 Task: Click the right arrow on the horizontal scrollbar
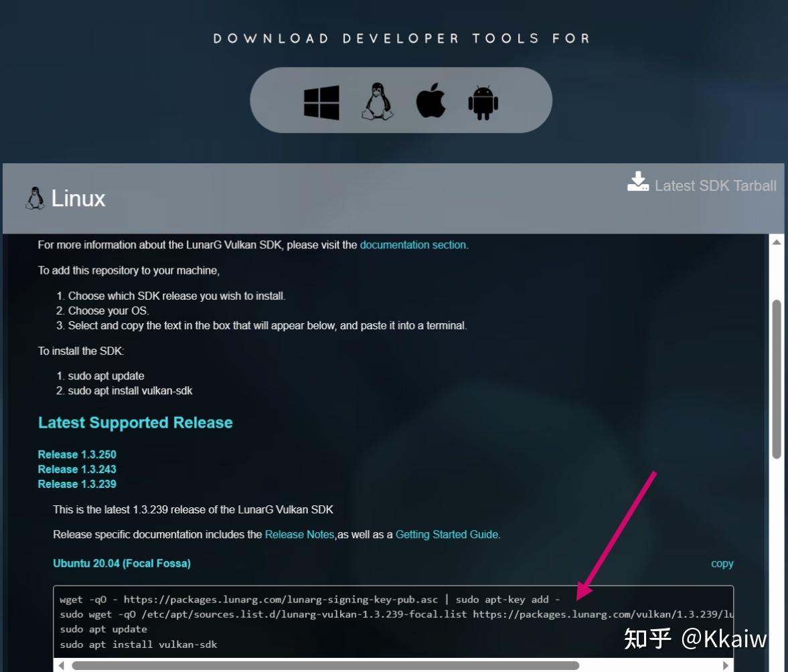point(725,666)
